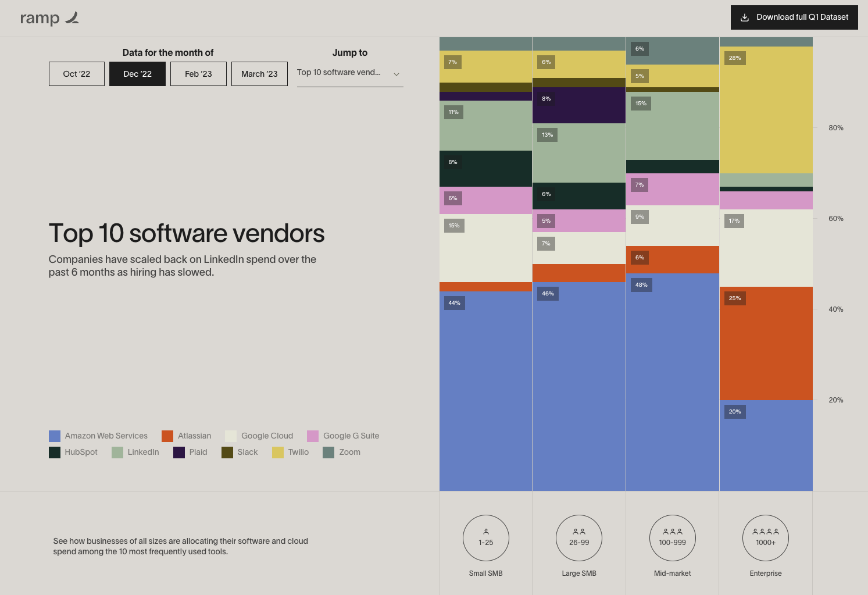Click the 48% AWS label in Mid-market
The image size is (868, 595).
(x=641, y=285)
